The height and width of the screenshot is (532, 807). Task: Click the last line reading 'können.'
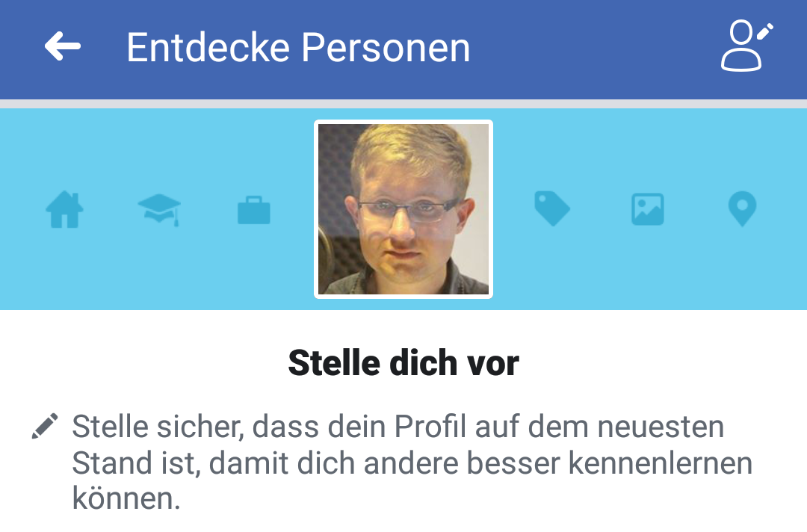(126, 498)
